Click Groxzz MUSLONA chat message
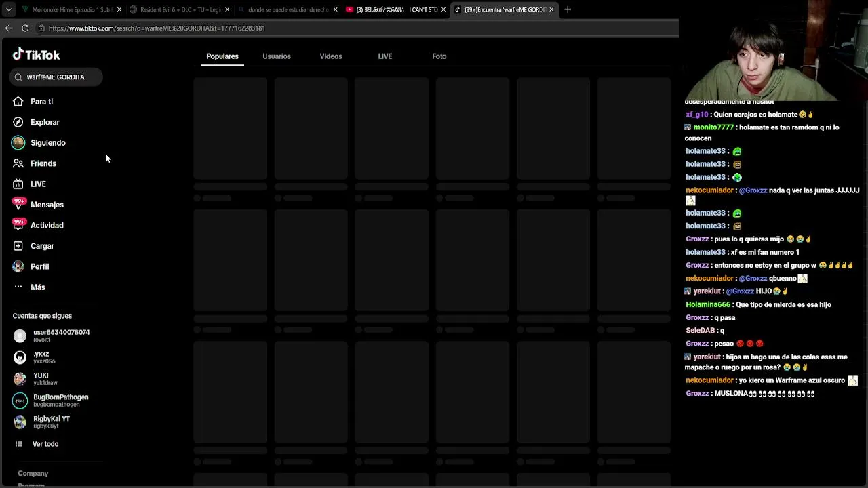Screen dimensions: 868x488 pos(750,393)
